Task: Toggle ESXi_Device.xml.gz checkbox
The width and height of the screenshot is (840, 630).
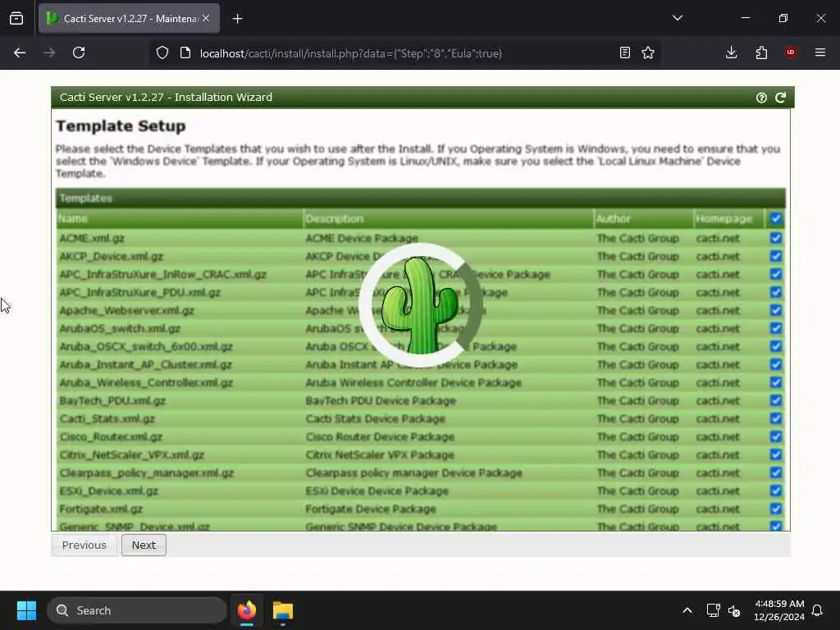Action: (x=776, y=491)
